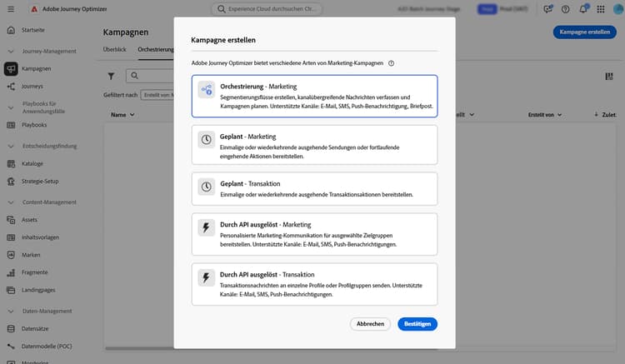Click the Kataloge sidebar icon
This screenshot has width=625, height=364.
pos(11,163)
